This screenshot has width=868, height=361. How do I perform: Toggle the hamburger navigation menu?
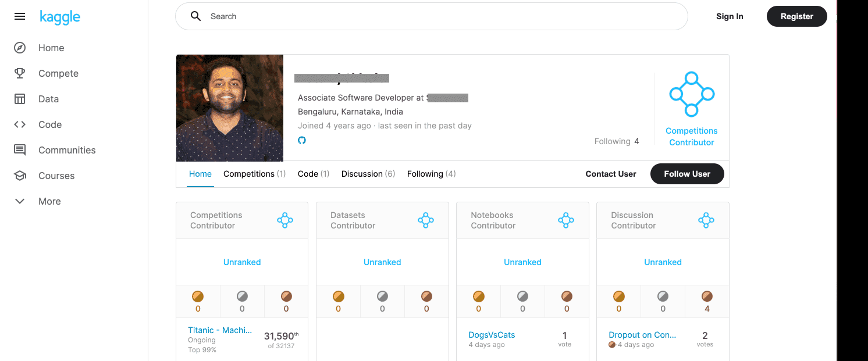tap(19, 16)
